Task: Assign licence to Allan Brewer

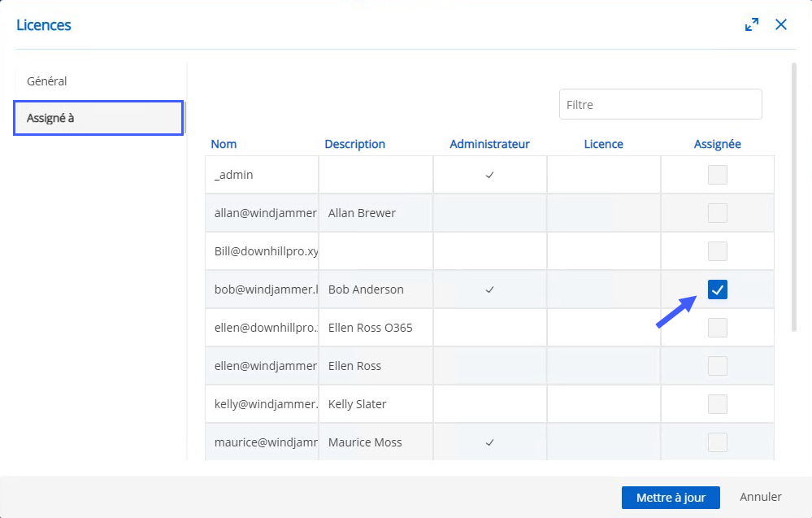Action: (717, 213)
